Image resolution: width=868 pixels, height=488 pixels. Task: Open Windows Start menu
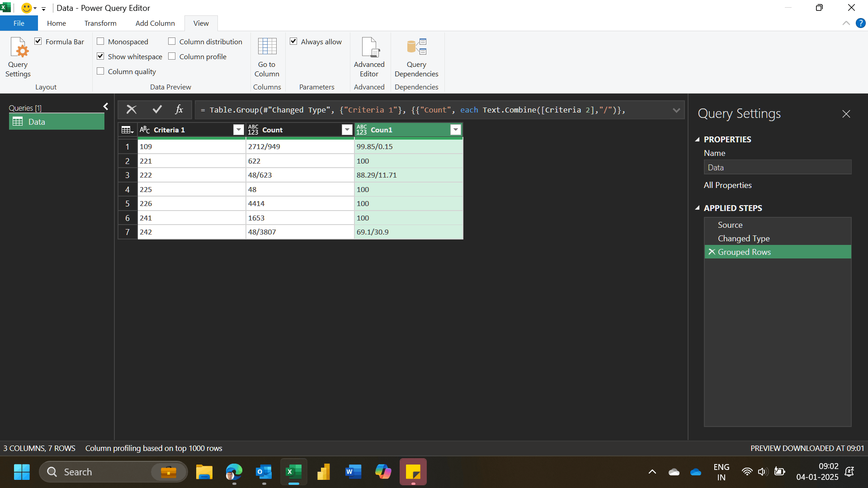click(22, 472)
